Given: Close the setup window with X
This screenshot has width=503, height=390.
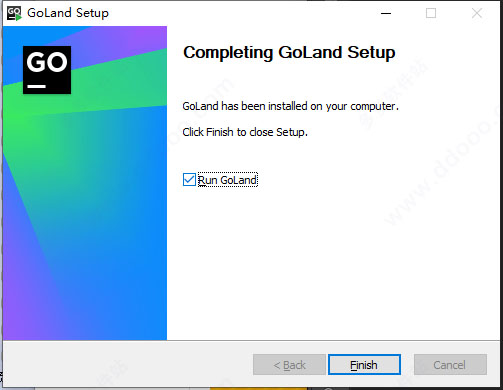Looking at the screenshot, I should [x=477, y=13].
